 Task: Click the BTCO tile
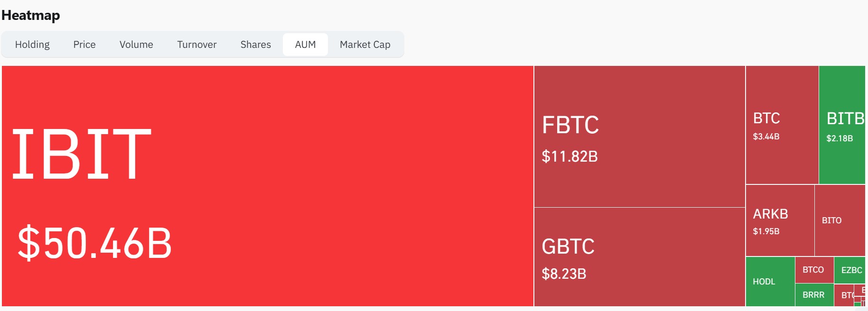pyautogui.click(x=814, y=270)
